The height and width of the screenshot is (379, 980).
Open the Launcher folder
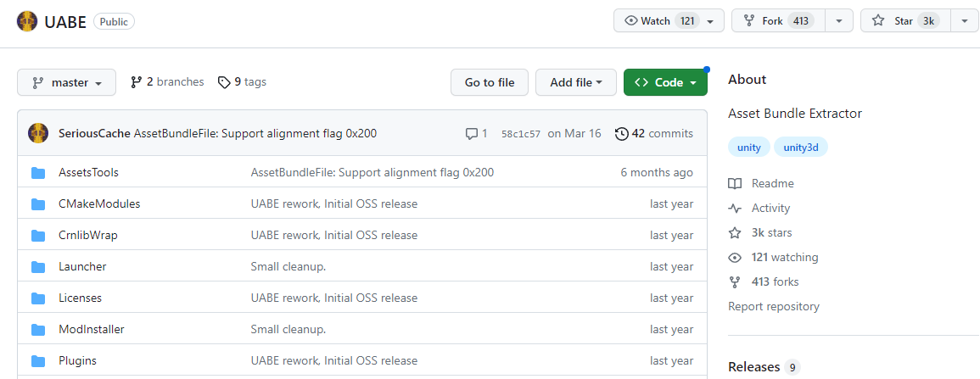point(82,266)
